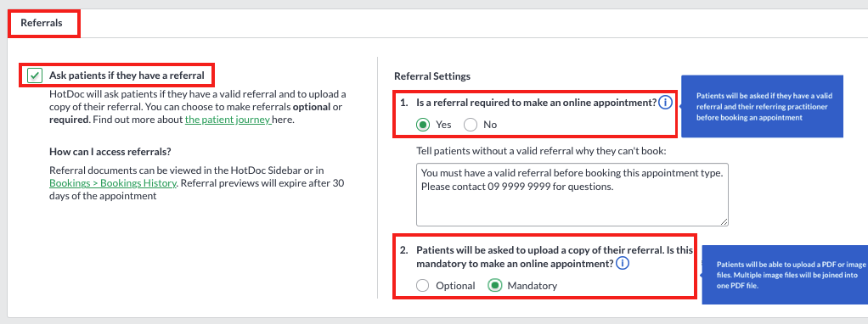Click the textarea resize handle corner
Screen dimensions: 868x324
point(724,221)
